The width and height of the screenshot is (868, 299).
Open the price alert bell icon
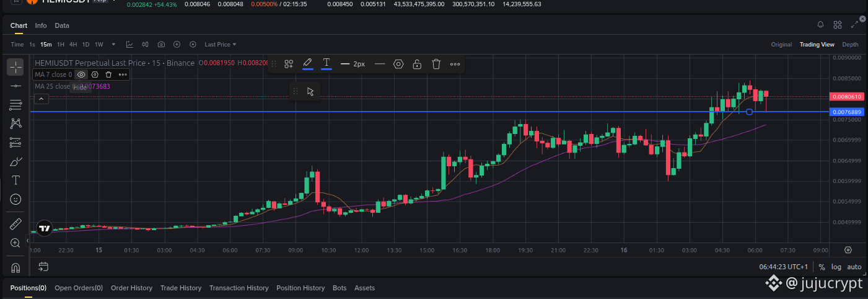tap(820, 25)
